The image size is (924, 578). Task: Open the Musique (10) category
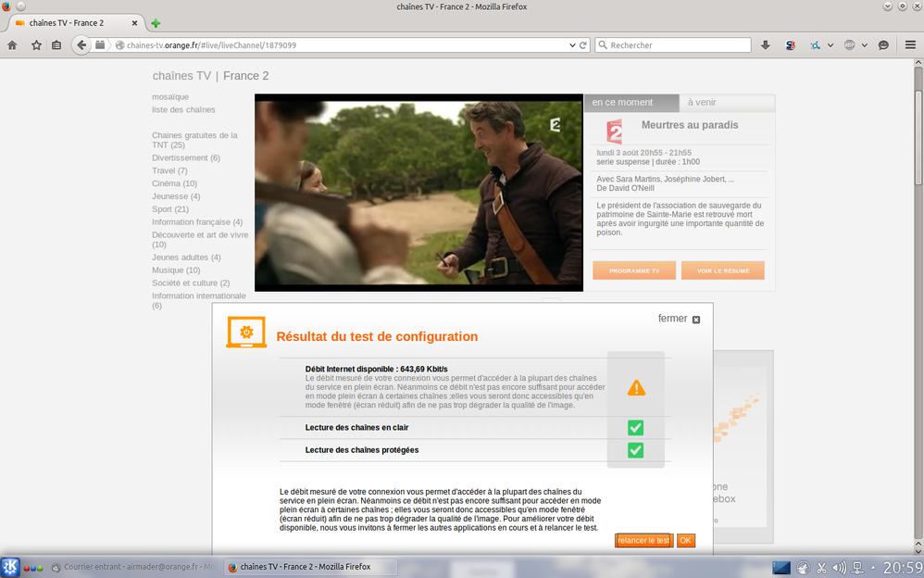click(x=176, y=270)
